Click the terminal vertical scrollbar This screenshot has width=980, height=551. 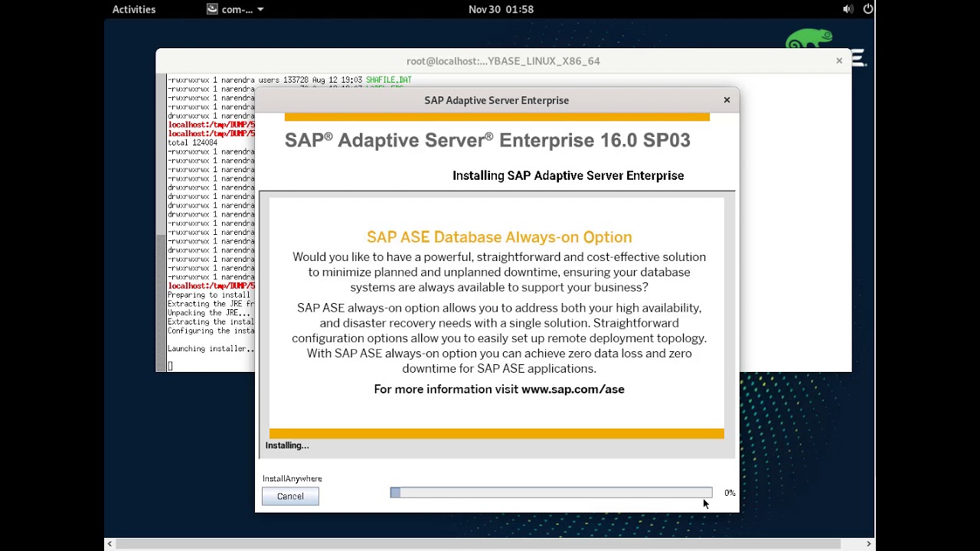click(x=161, y=222)
